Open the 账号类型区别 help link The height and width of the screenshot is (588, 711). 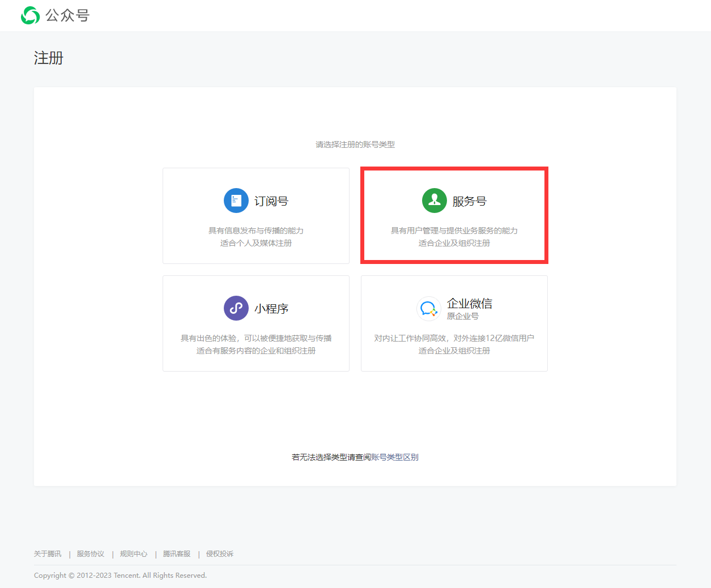(395, 457)
